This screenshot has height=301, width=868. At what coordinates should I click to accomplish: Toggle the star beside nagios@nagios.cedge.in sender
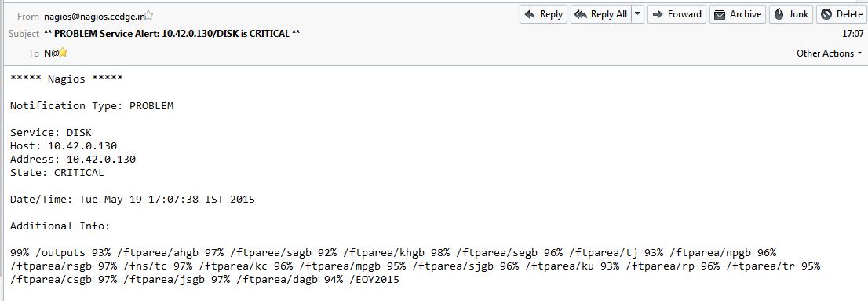149,16
